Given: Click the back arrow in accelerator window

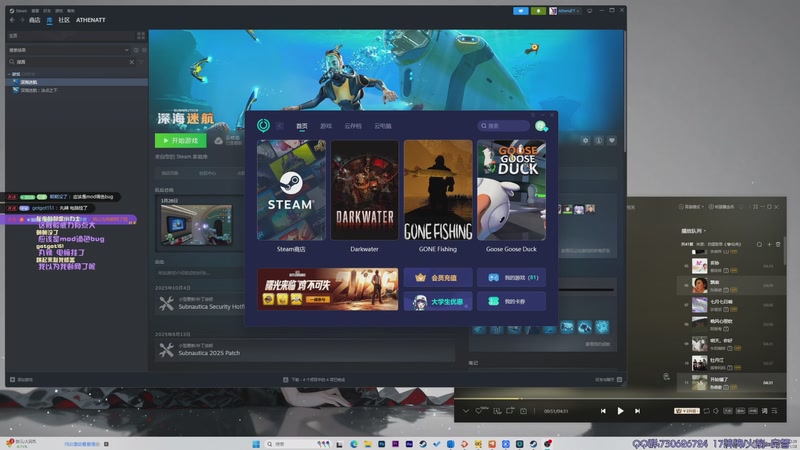Looking at the screenshot, I should click(x=280, y=126).
